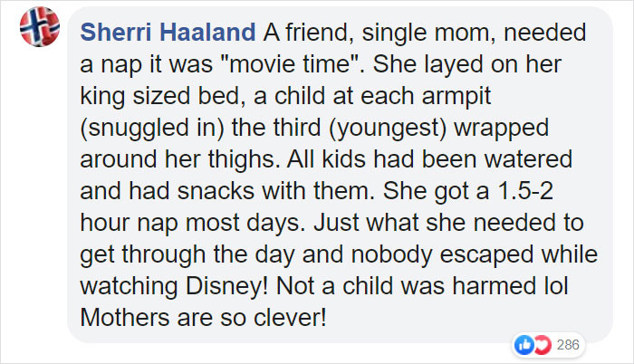The width and height of the screenshot is (634, 364).
Task: Click the closing sentence "Mothers are so clever!"
Action: (204, 318)
